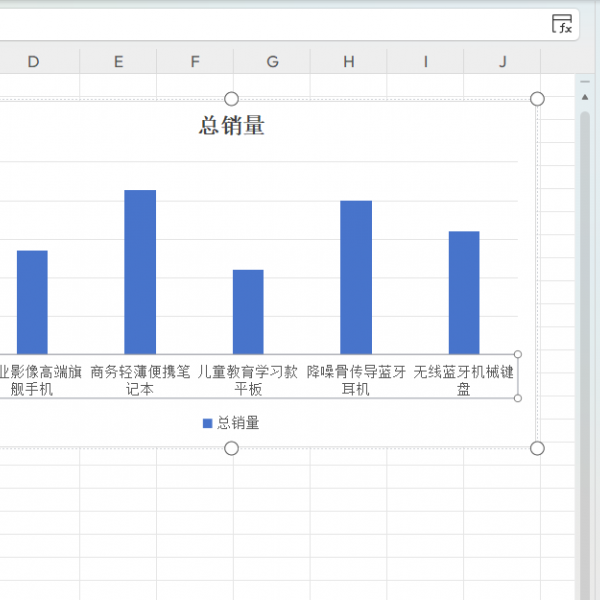This screenshot has width=600, height=600.
Task: Click the chart's top-right corner handle
Action: 537,98
